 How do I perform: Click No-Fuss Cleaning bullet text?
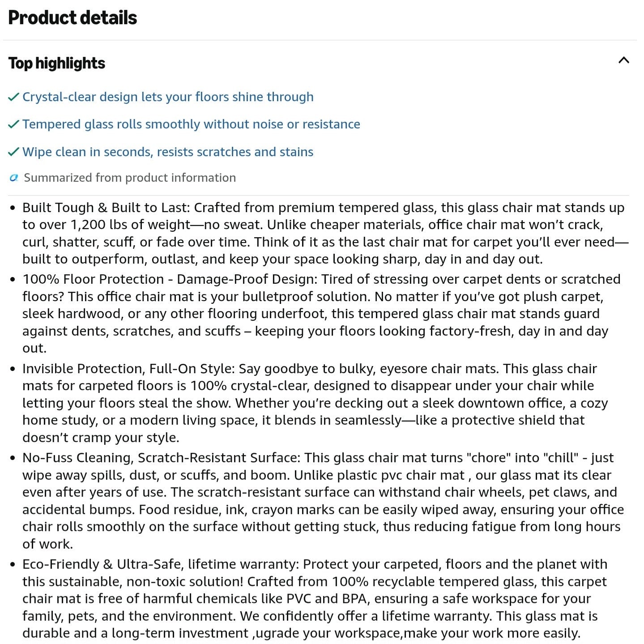tap(323, 501)
